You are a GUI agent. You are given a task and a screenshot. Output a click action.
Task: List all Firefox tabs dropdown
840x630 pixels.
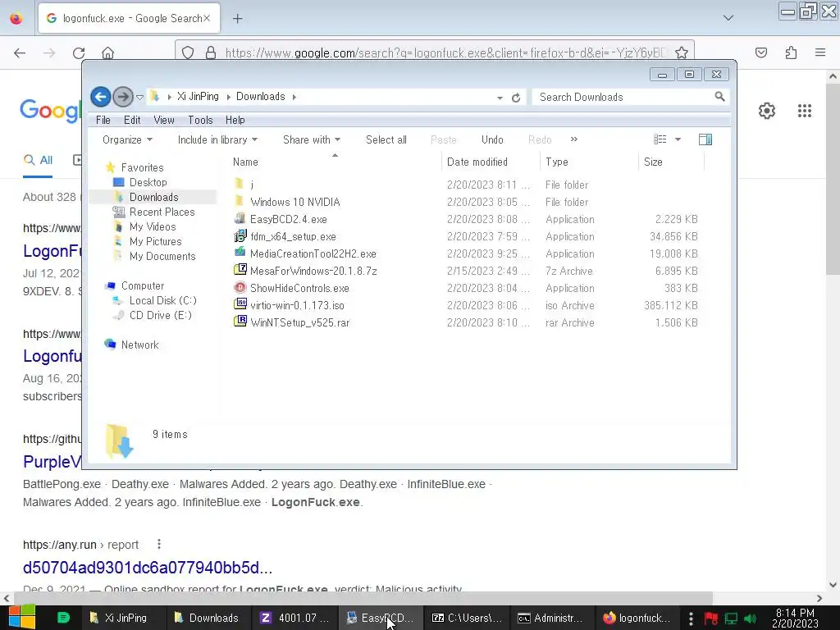click(728, 18)
